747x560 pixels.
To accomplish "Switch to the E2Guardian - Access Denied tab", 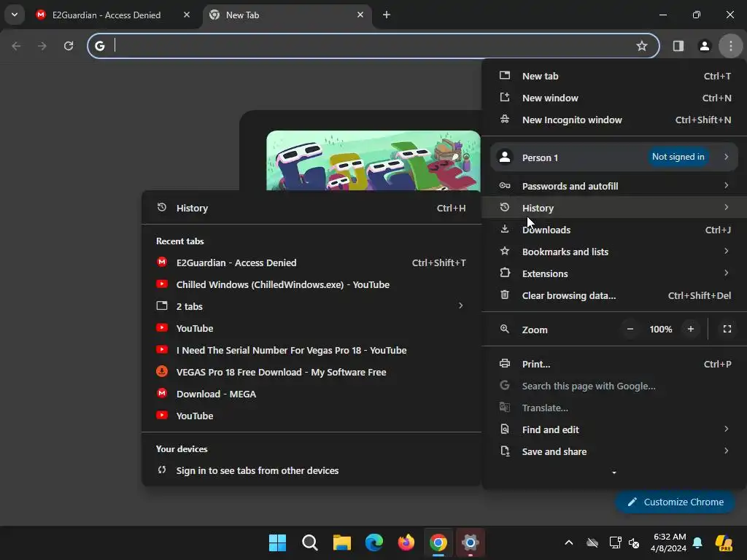I will 106,15.
